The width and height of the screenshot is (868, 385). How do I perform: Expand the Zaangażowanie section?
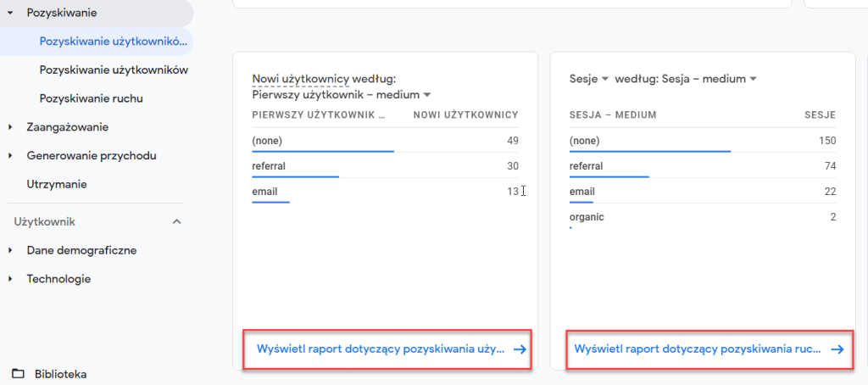click(10, 127)
